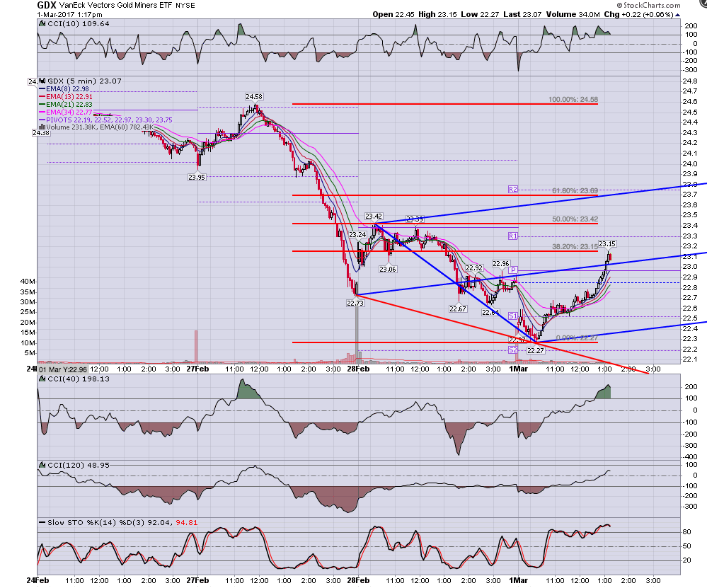Click the 1-Mar-2017 1:17pm timestamp

click(x=69, y=14)
